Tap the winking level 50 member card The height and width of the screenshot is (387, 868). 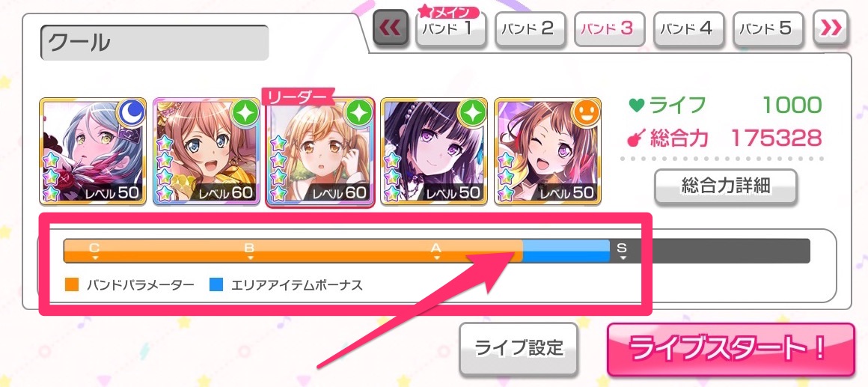tap(548, 151)
